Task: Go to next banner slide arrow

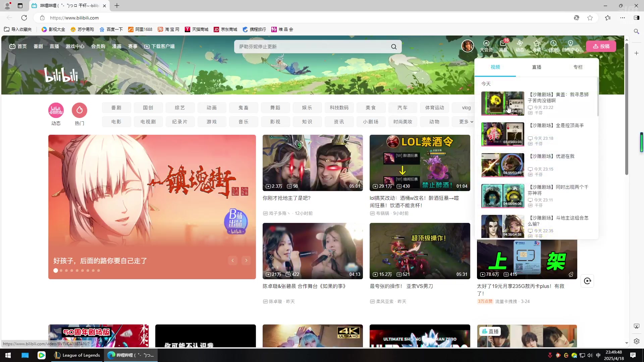Action: (x=246, y=260)
